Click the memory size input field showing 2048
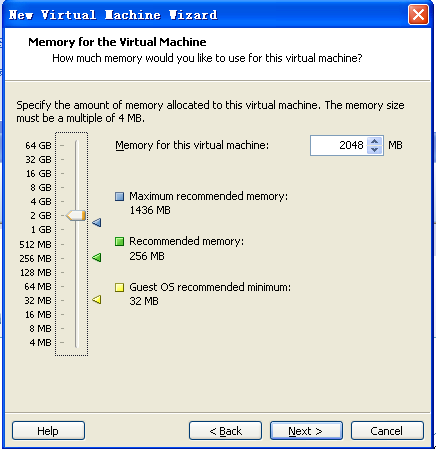 339,145
